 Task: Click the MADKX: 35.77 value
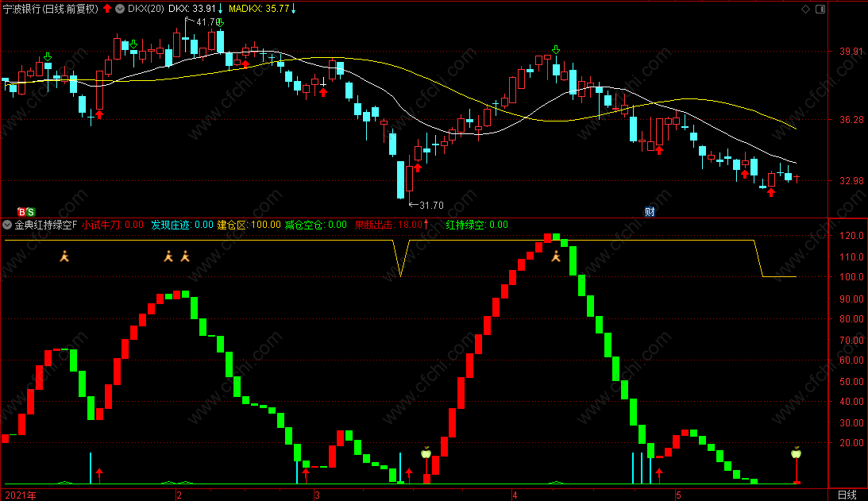[259, 8]
